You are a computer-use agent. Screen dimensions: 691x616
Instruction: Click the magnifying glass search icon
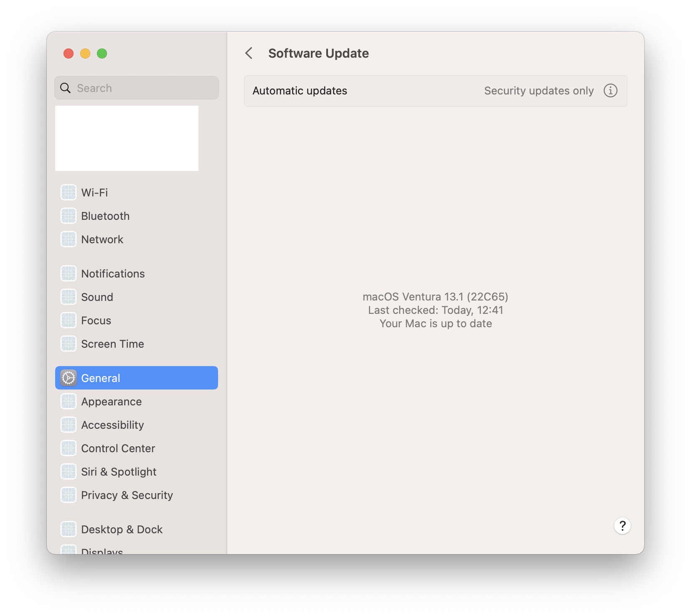(65, 88)
